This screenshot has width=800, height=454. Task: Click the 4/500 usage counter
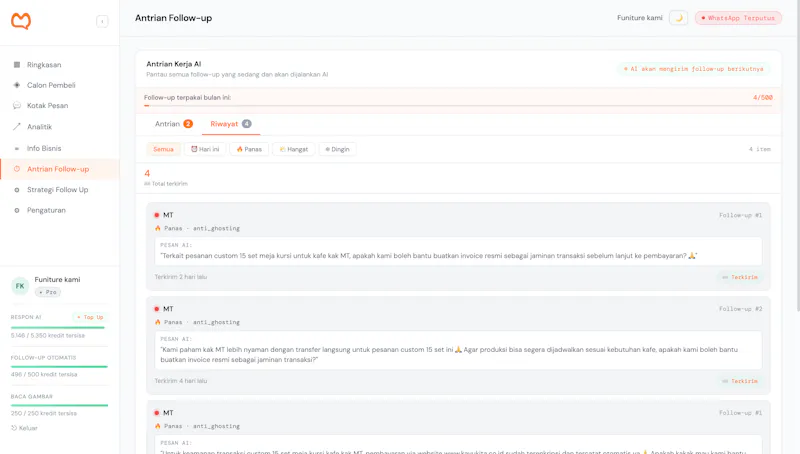click(x=763, y=97)
